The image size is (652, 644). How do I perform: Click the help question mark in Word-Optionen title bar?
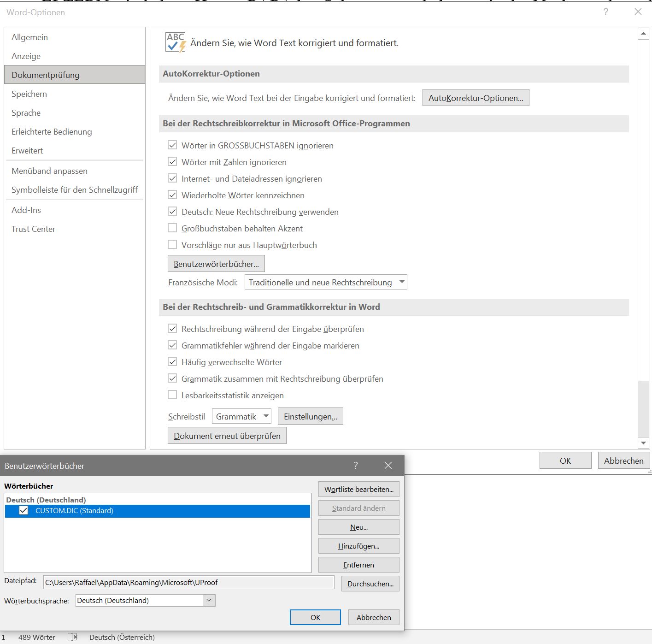pos(606,12)
